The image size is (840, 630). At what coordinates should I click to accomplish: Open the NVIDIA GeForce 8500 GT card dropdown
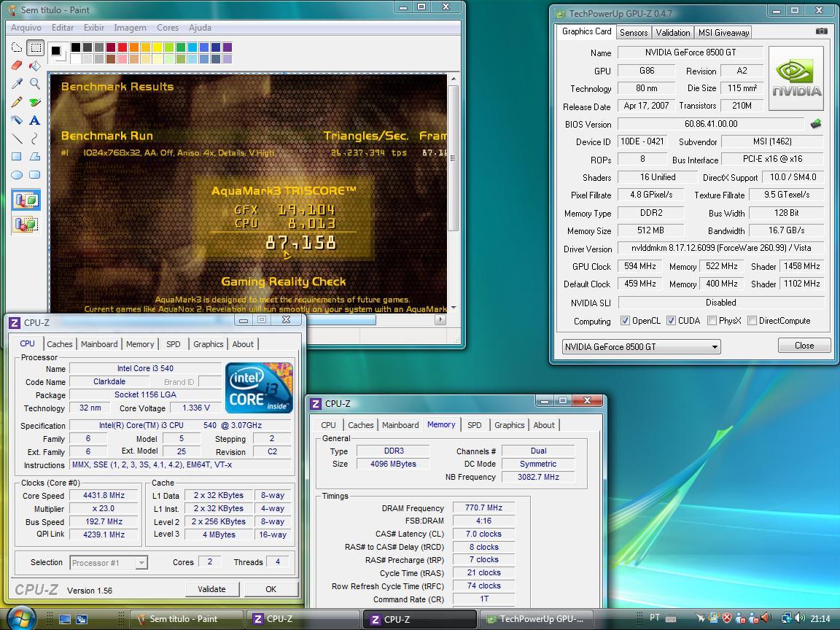click(x=641, y=346)
